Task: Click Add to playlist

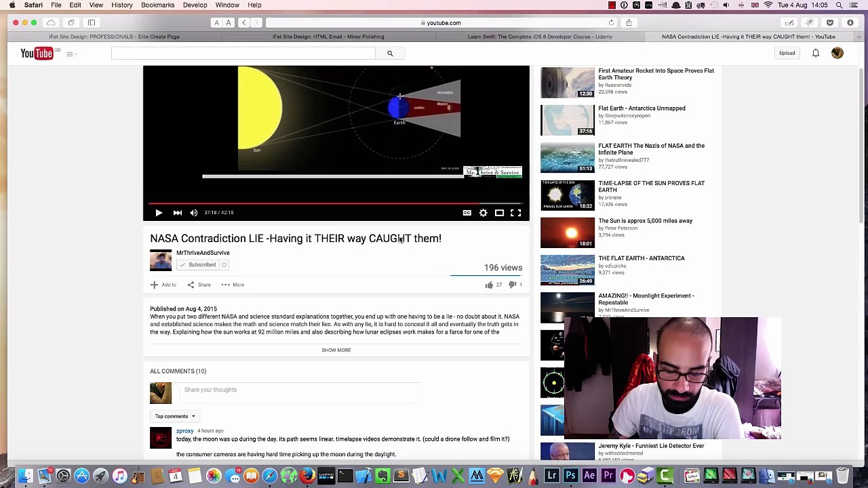Action: (x=163, y=285)
